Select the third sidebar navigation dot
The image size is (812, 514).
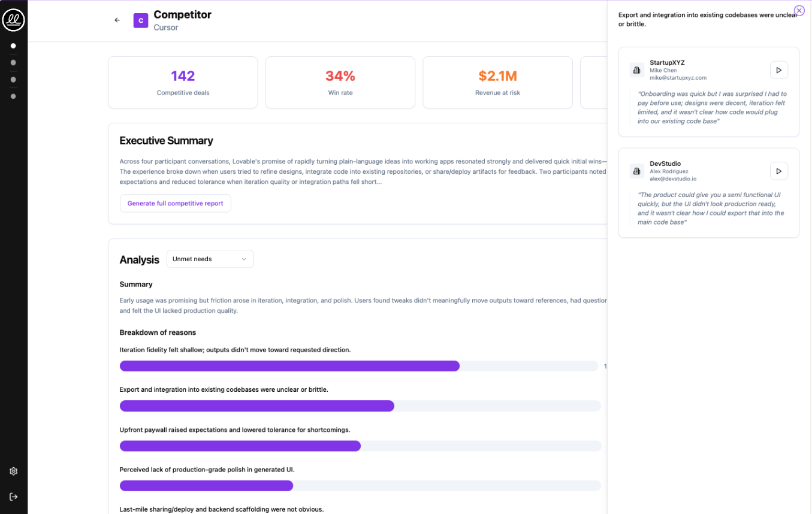click(x=13, y=79)
